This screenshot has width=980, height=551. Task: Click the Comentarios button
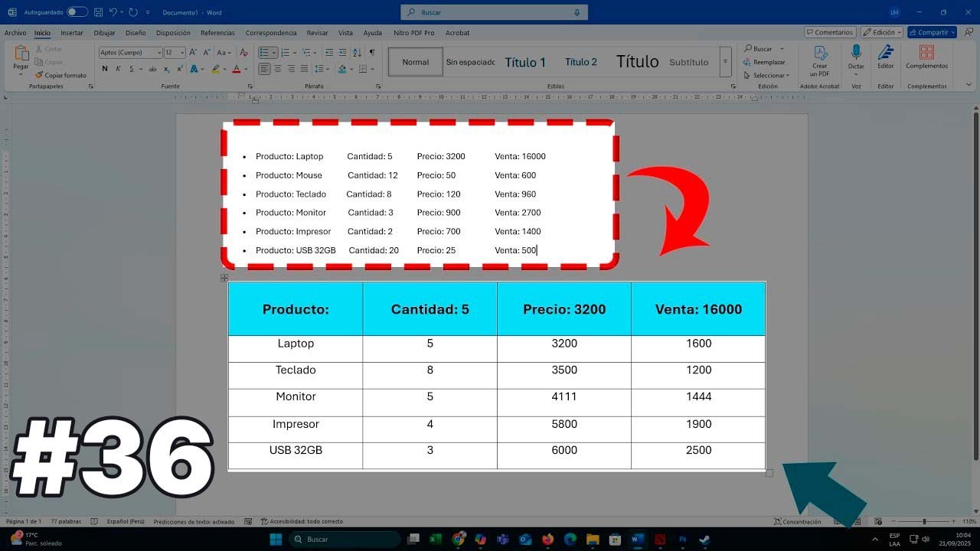830,32
